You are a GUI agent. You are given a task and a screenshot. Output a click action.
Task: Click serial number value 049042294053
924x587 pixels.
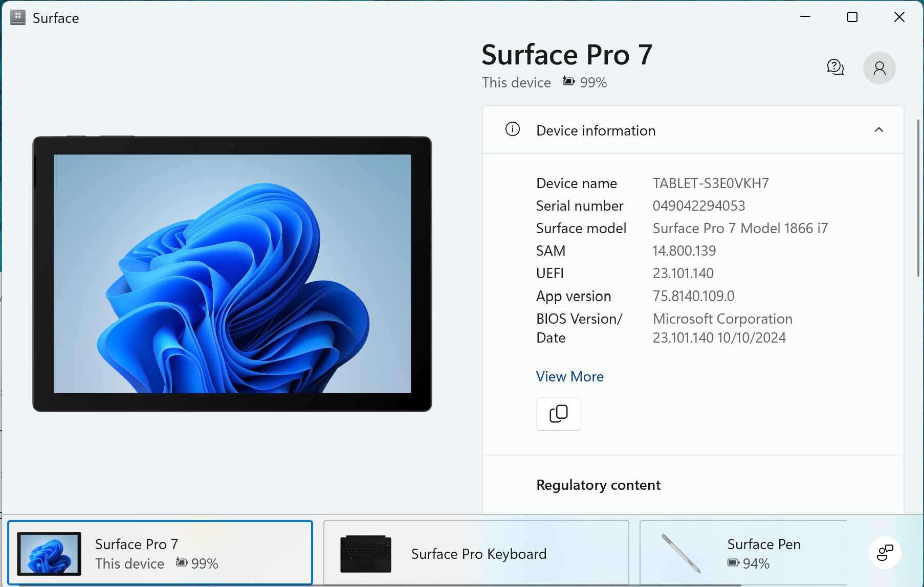tap(699, 206)
